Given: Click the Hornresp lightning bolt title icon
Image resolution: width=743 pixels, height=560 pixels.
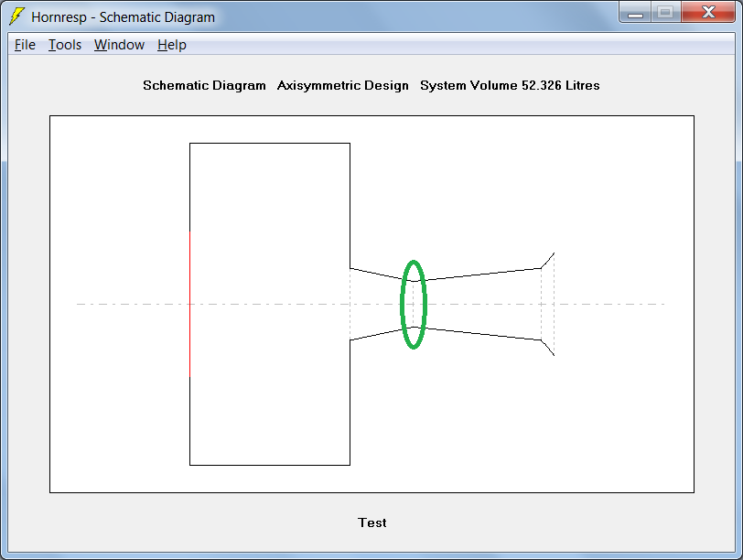Looking at the screenshot, I should (x=16, y=16).
